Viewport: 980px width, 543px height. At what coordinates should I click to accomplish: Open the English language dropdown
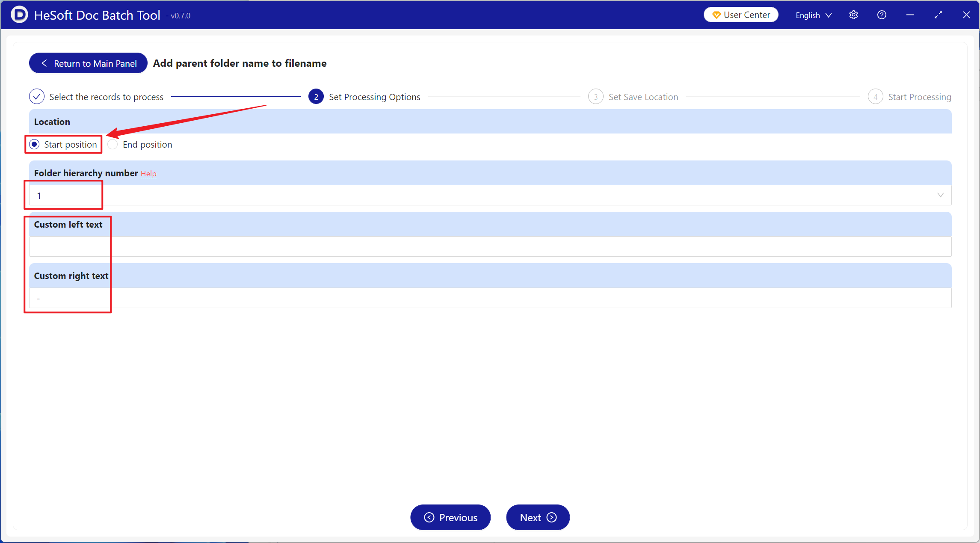813,15
